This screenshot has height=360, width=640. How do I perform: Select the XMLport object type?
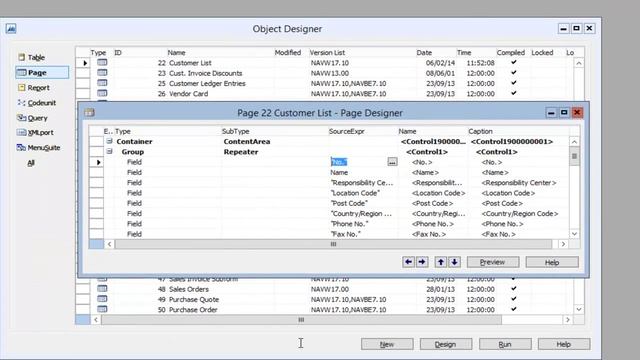[35, 133]
